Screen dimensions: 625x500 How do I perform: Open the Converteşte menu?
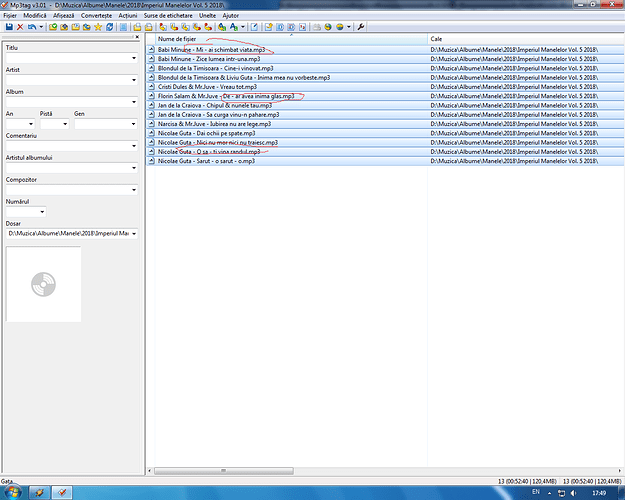tap(96, 16)
